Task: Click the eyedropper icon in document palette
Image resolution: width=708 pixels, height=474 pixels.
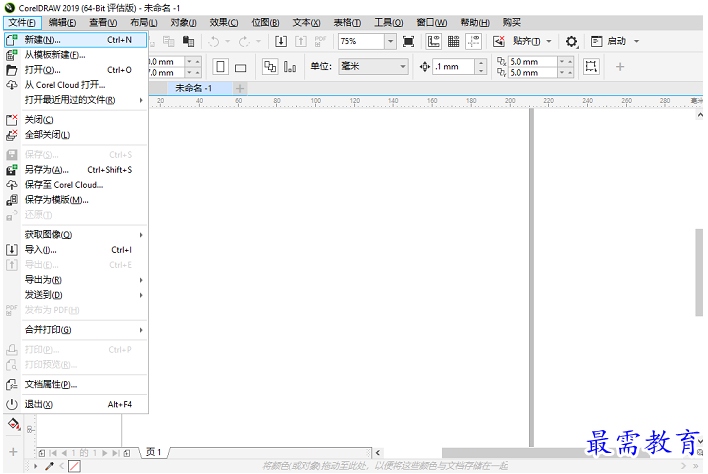Action: point(50,466)
